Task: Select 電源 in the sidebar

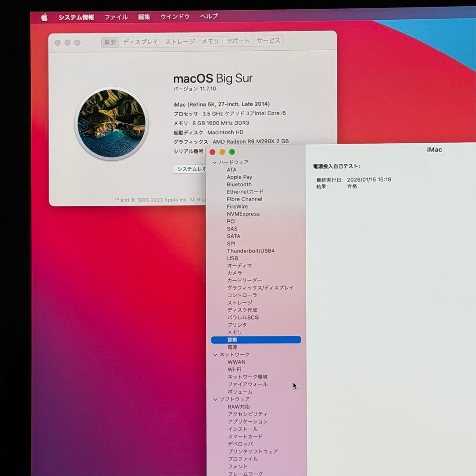Action: pyautogui.click(x=232, y=347)
